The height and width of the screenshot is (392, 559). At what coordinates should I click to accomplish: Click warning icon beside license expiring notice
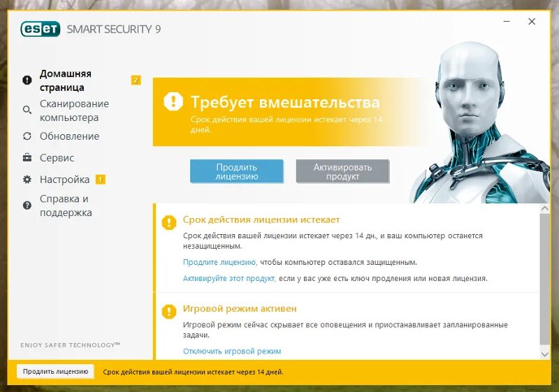pos(169,222)
